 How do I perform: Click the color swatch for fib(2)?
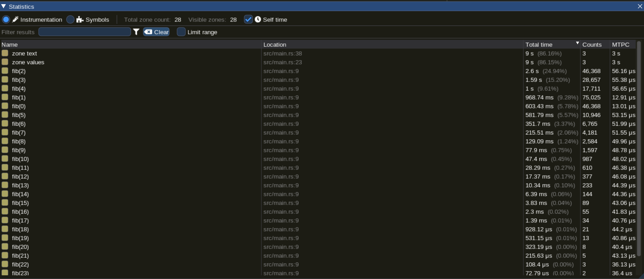(5, 71)
